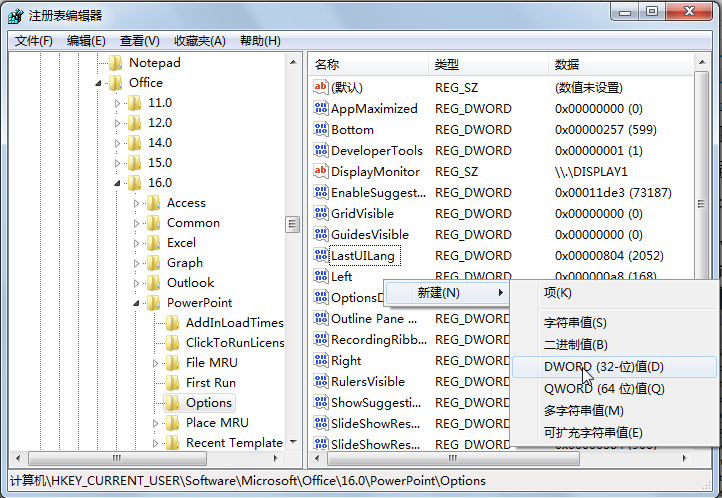Click the ab icon of the (默认) value
This screenshot has width=722, height=498.
321,87
